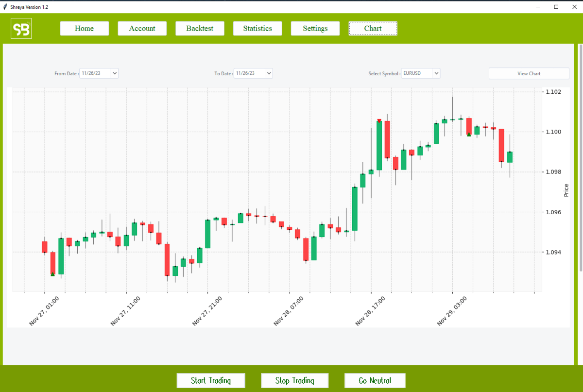Image resolution: width=583 pixels, height=392 pixels.
Task: Open the From Date dropdown arrow
Action: (114, 73)
